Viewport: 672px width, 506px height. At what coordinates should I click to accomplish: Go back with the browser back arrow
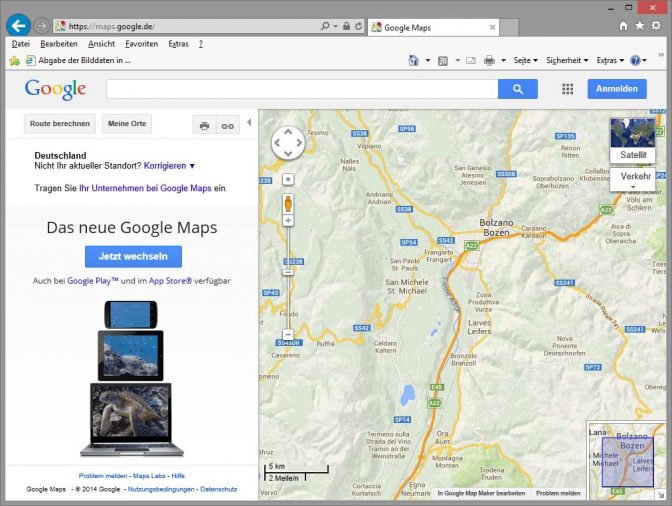(x=18, y=26)
